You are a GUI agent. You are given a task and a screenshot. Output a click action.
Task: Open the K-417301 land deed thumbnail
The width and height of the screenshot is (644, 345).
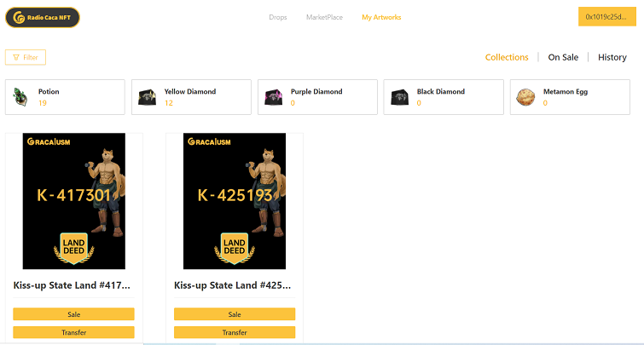pos(74,201)
